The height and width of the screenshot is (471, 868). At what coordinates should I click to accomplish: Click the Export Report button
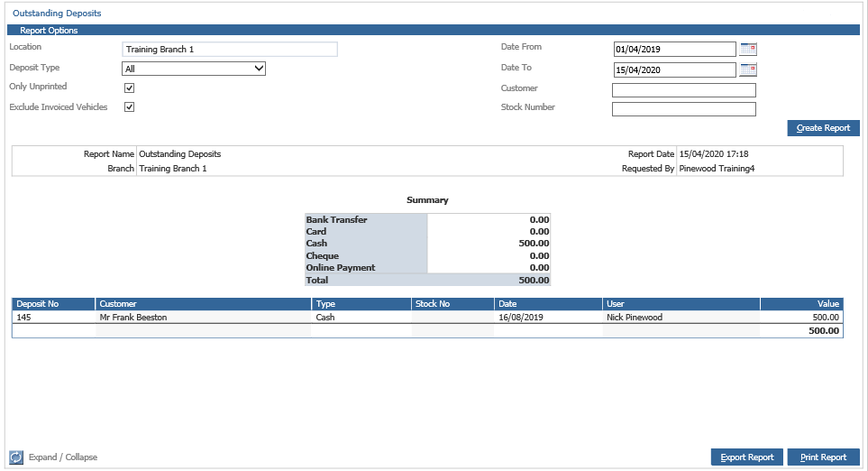coord(746,457)
